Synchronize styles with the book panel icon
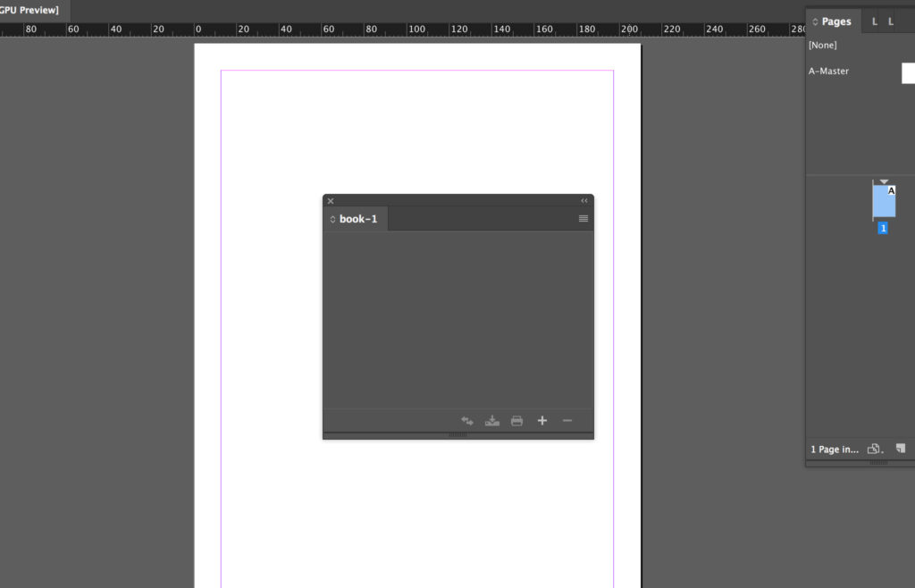The width and height of the screenshot is (915, 588). coord(466,421)
